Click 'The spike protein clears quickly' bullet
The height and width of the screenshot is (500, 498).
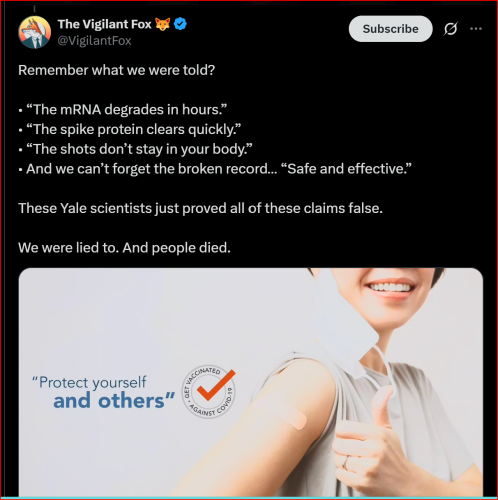[x=130, y=129]
